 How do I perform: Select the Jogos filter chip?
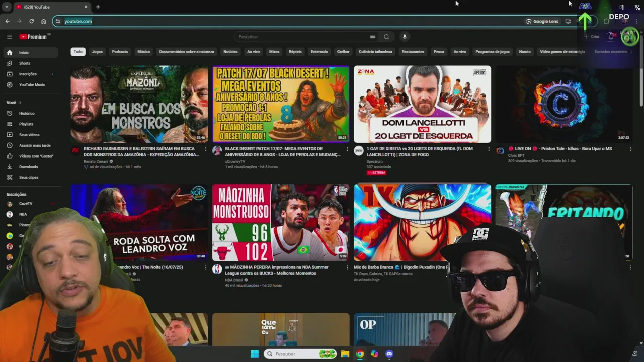[97, 51]
